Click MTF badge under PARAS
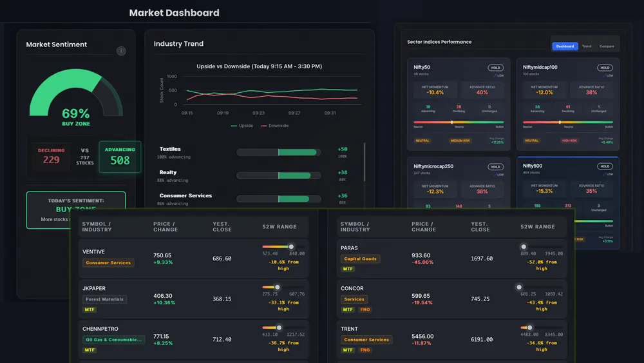This screenshot has width=644, height=363. click(348, 269)
